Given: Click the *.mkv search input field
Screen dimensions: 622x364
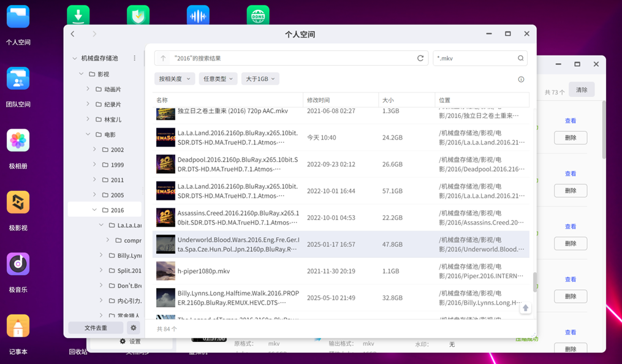Looking at the screenshot, I should [x=476, y=58].
